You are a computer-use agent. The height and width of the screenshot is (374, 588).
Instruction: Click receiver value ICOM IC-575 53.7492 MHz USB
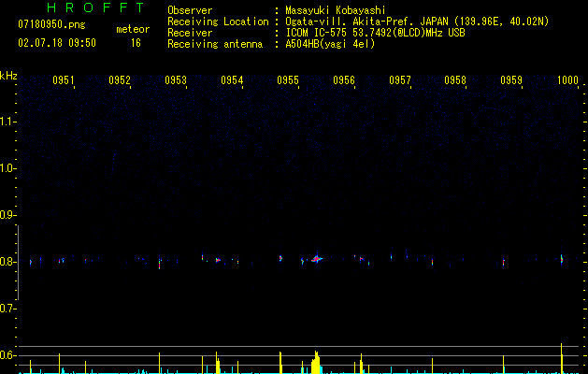click(x=375, y=33)
